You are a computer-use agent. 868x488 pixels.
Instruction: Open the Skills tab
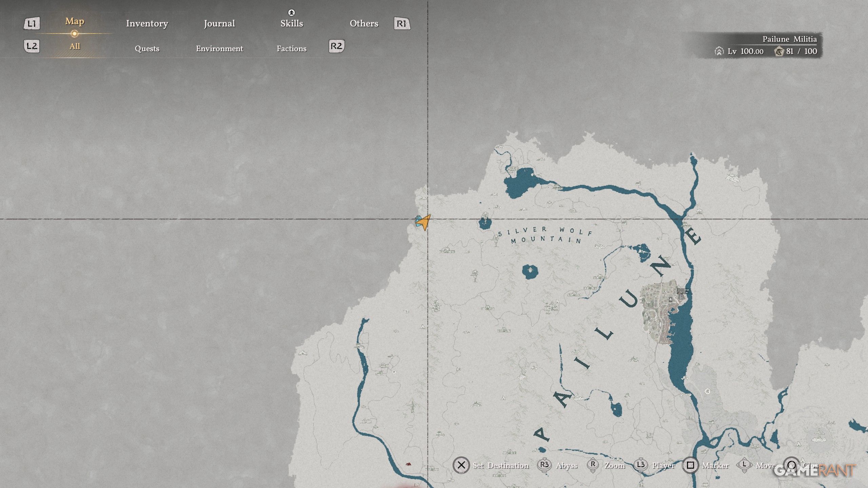click(x=292, y=23)
